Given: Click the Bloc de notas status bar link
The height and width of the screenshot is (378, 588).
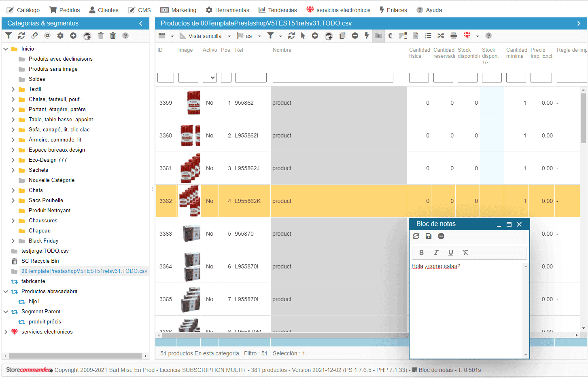Looking at the screenshot, I should point(435,370).
